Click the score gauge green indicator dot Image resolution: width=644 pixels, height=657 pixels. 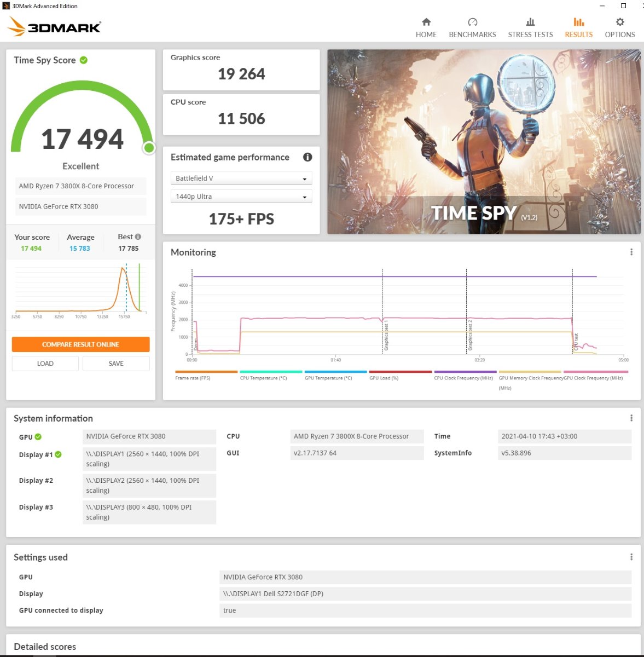[149, 148]
